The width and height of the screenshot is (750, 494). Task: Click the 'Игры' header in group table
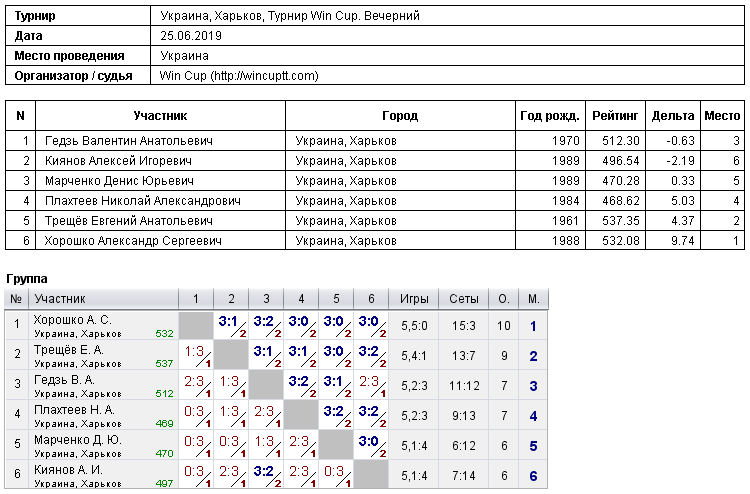click(414, 299)
